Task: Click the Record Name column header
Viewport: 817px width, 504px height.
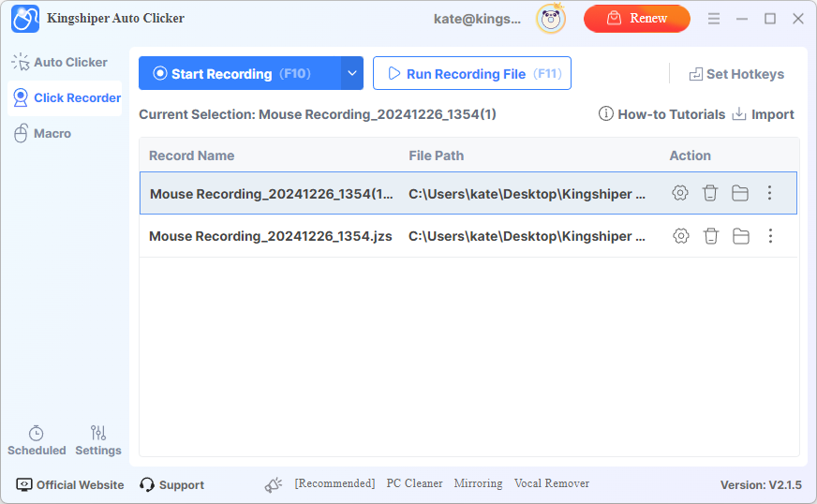Action: tap(192, 156)
